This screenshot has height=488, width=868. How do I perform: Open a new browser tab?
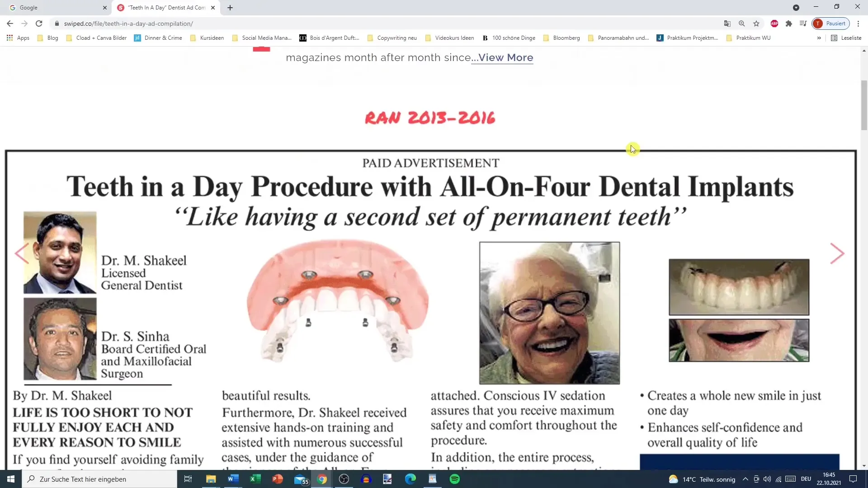coord(230,8)
